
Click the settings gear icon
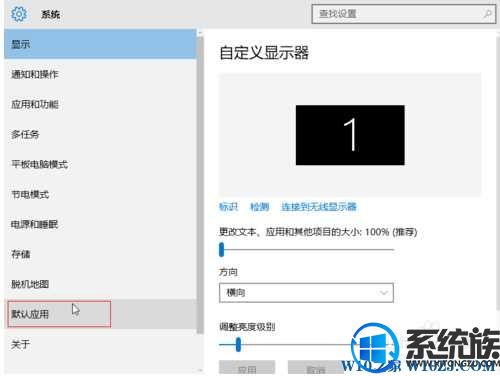pyautogui.click(x=19, y=14)
